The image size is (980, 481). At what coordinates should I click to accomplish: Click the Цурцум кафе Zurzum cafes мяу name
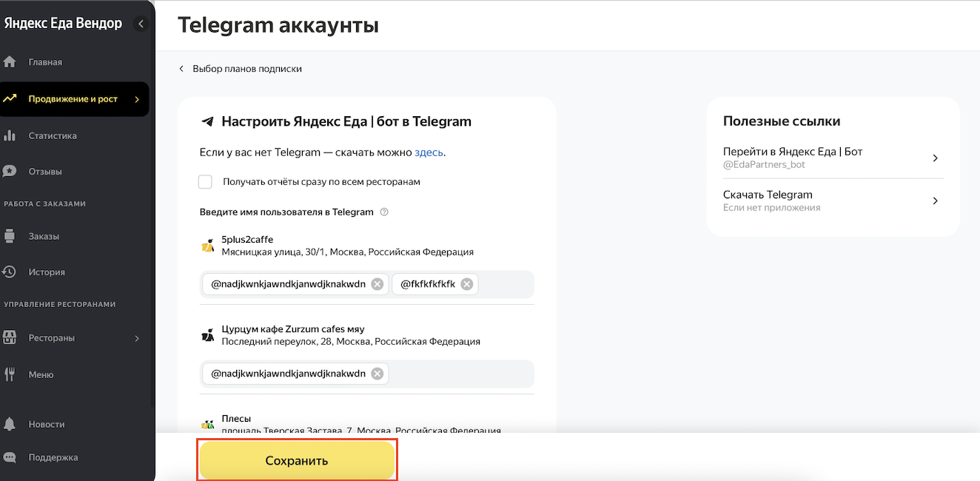293,329
